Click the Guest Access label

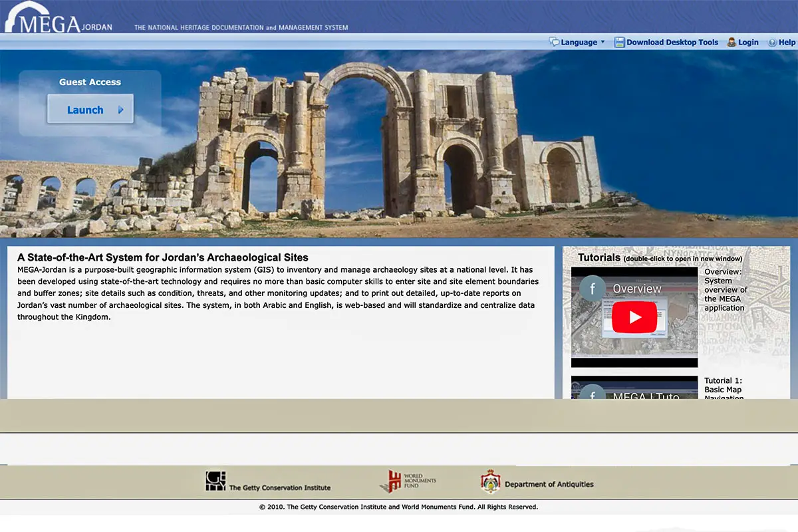tap(90, 82)
